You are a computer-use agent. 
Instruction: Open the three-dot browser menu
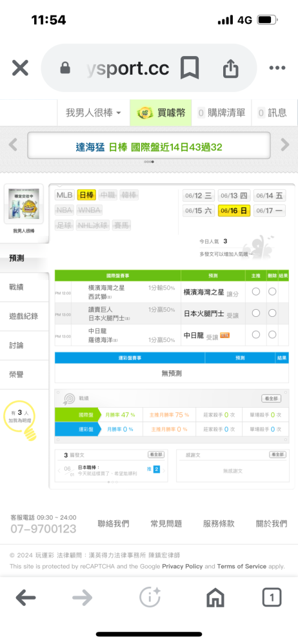pyautogui.click(x=277, y=68)
